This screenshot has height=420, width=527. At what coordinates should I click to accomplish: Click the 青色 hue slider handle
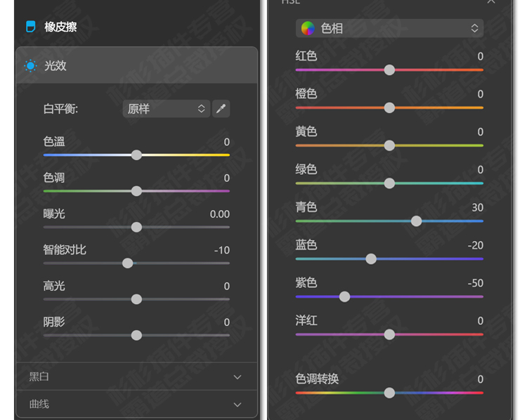(x=416, y=221)
